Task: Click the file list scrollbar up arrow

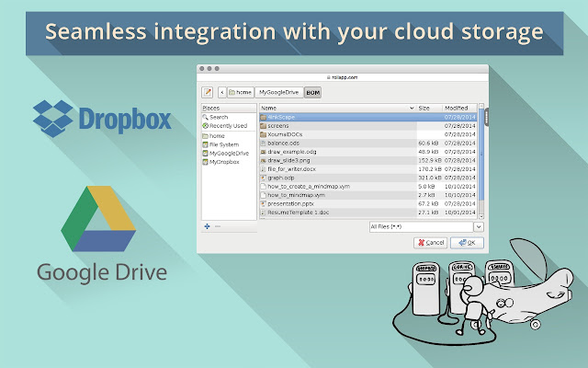Action: 481,107
